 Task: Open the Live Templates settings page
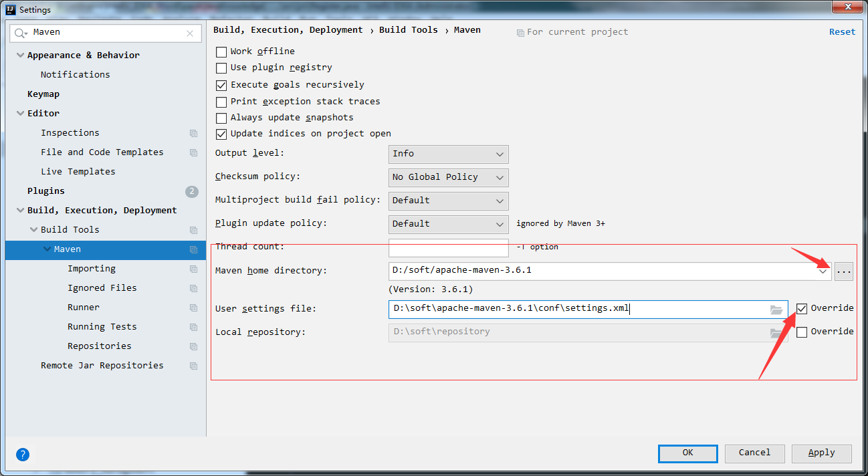pos(78,172)
